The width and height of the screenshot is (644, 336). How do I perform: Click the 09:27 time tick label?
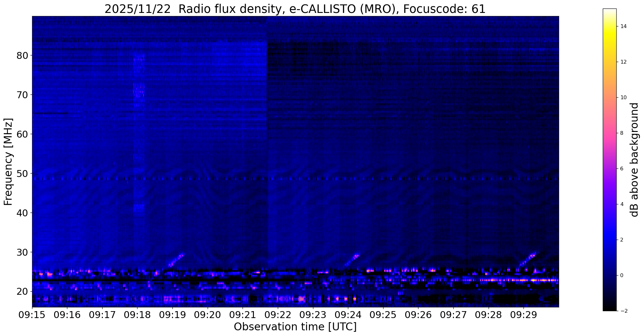click(453, 314)
